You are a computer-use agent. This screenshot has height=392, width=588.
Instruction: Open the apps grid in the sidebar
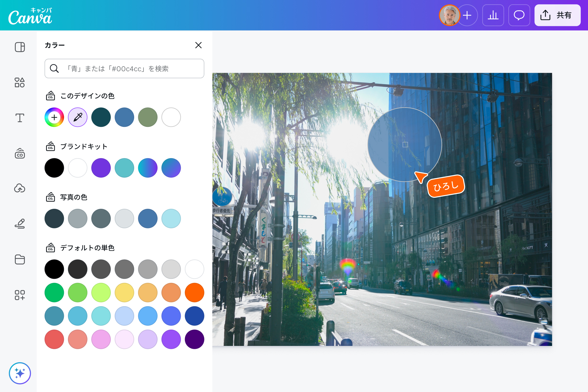[x=20, y=295]
